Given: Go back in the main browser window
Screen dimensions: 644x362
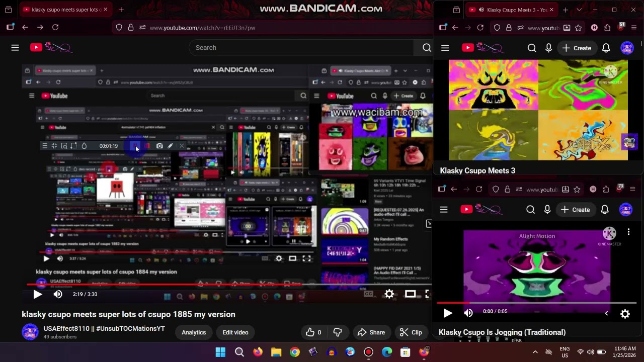Looking at the screenshot, I should (25, 28).
